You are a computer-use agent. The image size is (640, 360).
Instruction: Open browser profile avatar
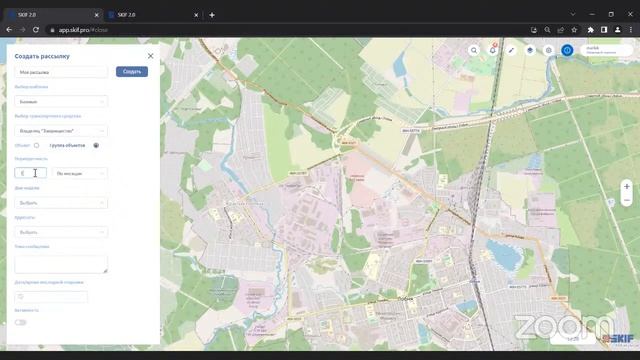(618, 30)
